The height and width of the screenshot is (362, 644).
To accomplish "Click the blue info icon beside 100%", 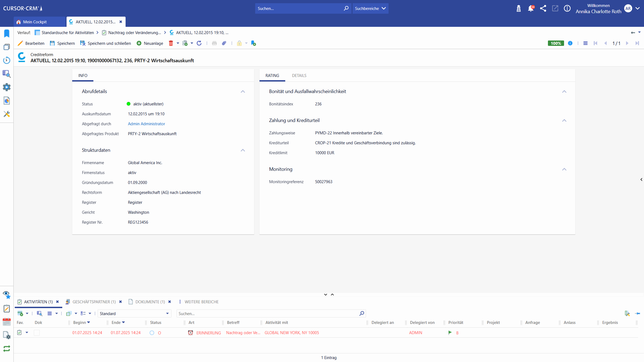I will [570, 43].
